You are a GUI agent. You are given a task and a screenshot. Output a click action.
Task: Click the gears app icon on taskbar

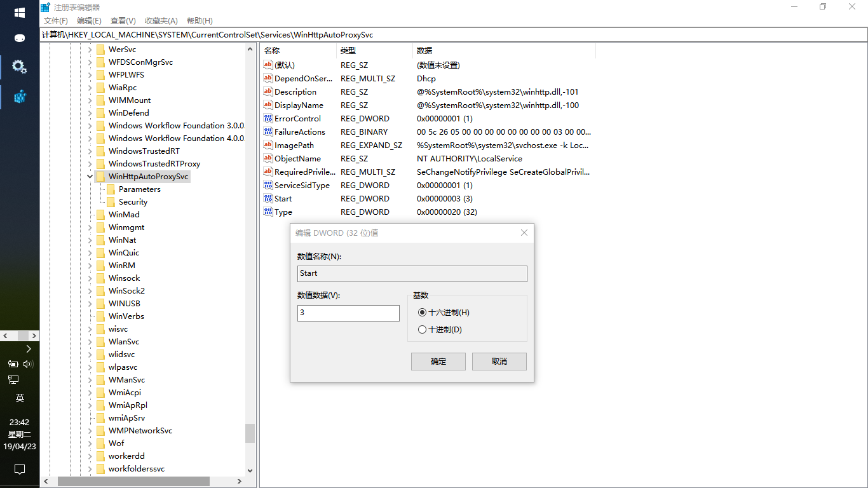(20, 66)
